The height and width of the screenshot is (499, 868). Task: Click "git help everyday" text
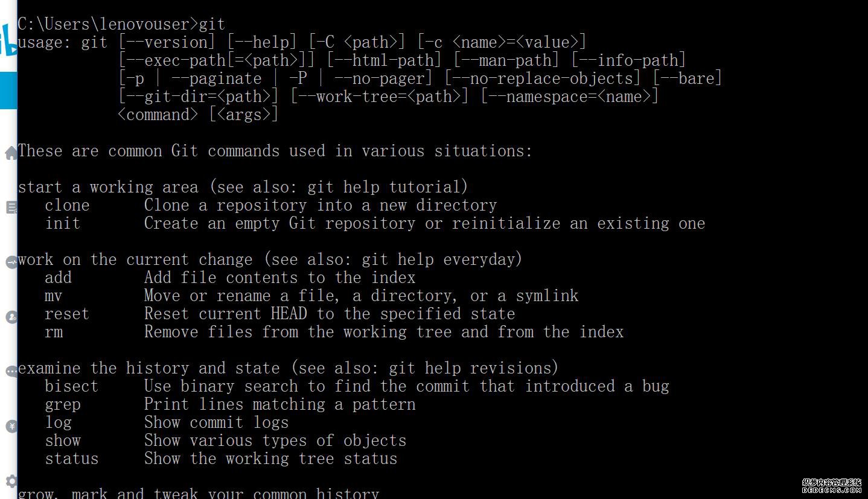pos(437,259)
